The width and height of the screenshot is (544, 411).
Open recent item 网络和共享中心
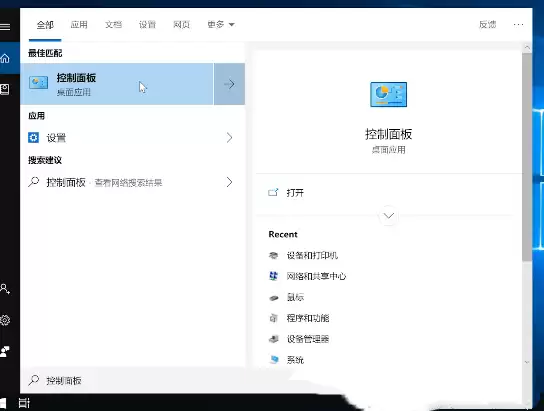[316, 276]
